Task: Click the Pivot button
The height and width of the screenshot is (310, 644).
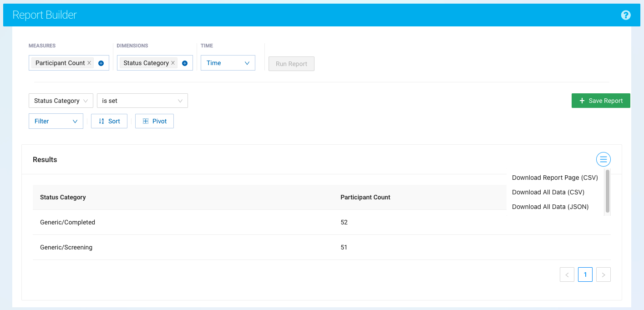Action: coord(154,121)
